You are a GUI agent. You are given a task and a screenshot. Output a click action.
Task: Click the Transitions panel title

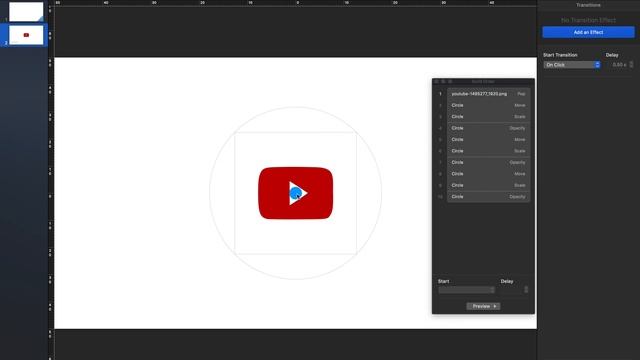tap(588, 5)
